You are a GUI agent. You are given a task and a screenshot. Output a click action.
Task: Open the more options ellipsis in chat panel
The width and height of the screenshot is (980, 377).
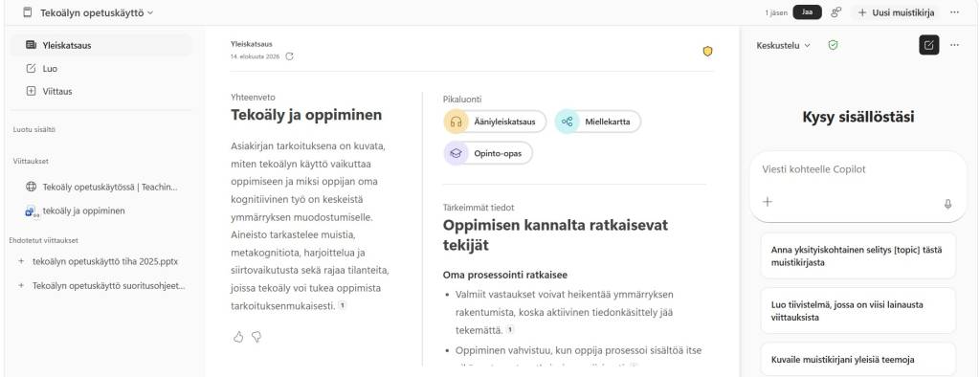(954, 45)
